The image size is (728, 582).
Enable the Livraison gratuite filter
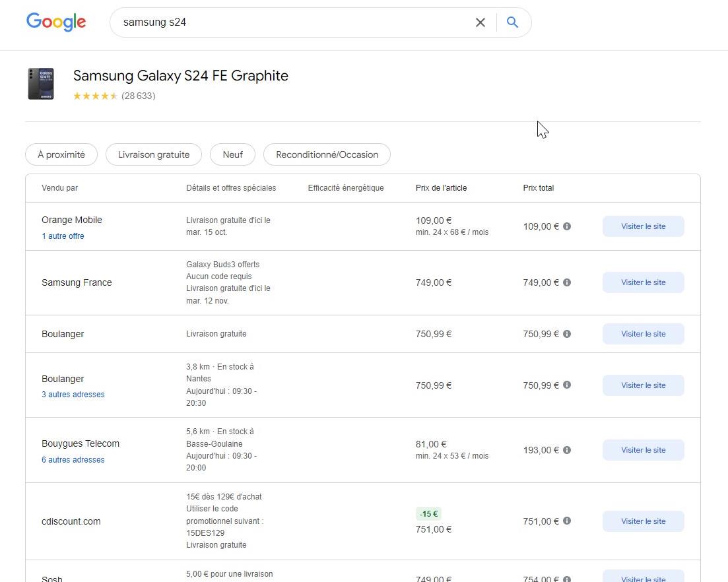coord(154,154)
